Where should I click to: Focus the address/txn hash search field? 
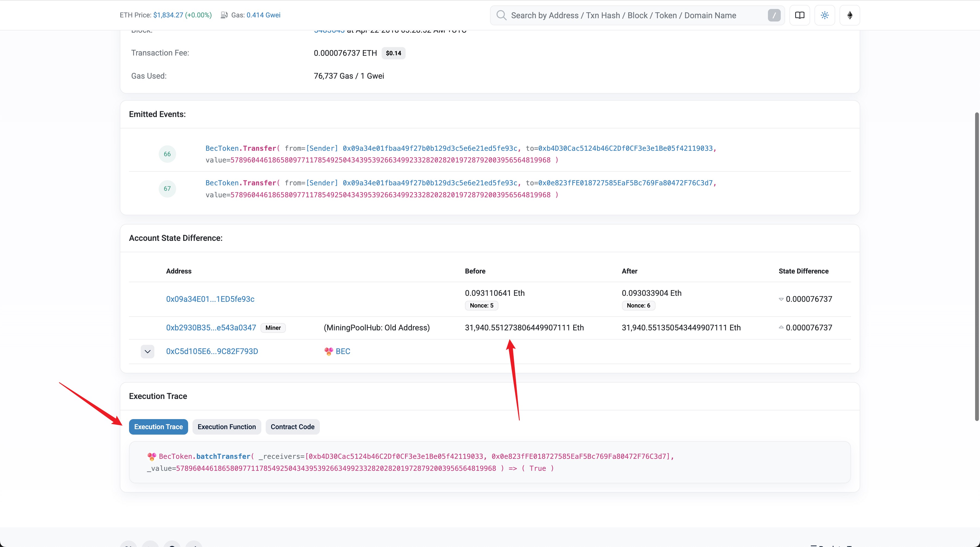pyautogui.click(x=638, y=15)
